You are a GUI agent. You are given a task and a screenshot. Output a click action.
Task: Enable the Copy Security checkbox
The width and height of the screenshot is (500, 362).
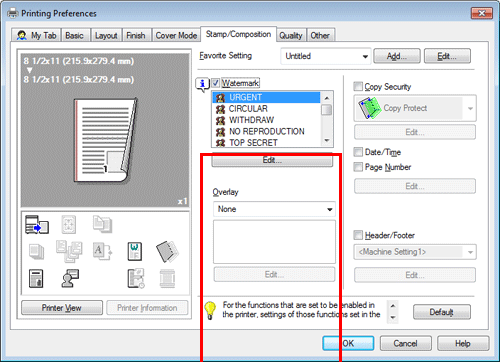click(358, 86)
